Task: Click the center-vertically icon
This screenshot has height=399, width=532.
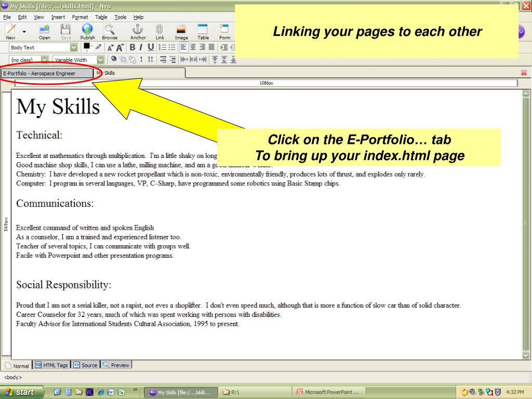Action: click(x=224, y=60)
